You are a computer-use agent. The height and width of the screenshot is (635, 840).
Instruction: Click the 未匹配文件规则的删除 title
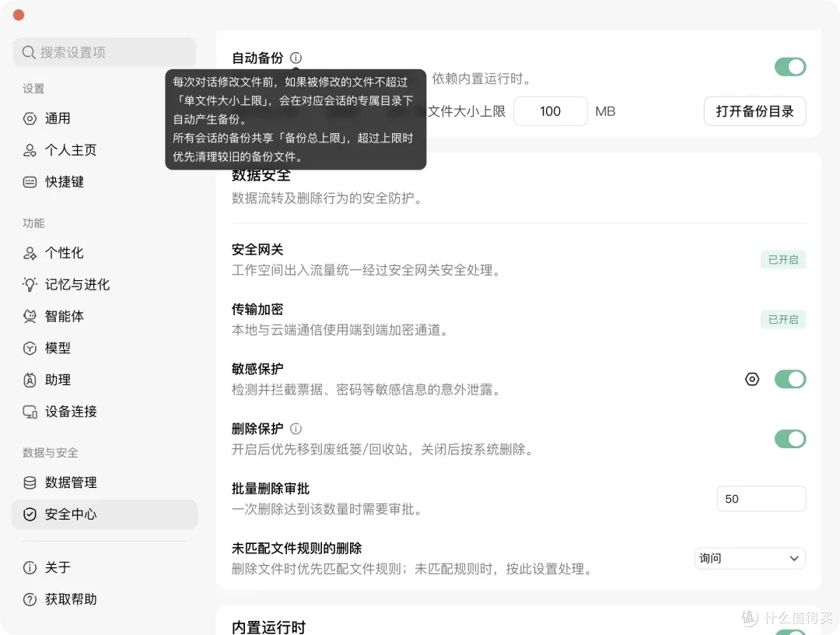pos(297,548)
